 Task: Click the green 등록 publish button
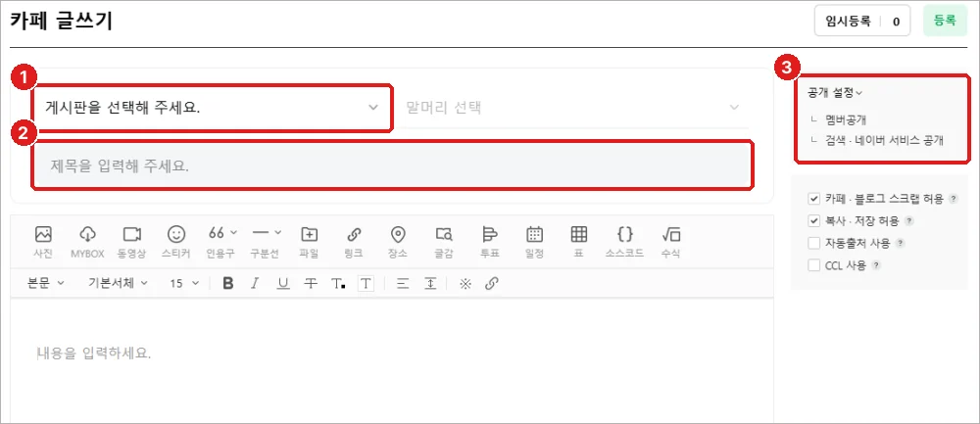945,21
